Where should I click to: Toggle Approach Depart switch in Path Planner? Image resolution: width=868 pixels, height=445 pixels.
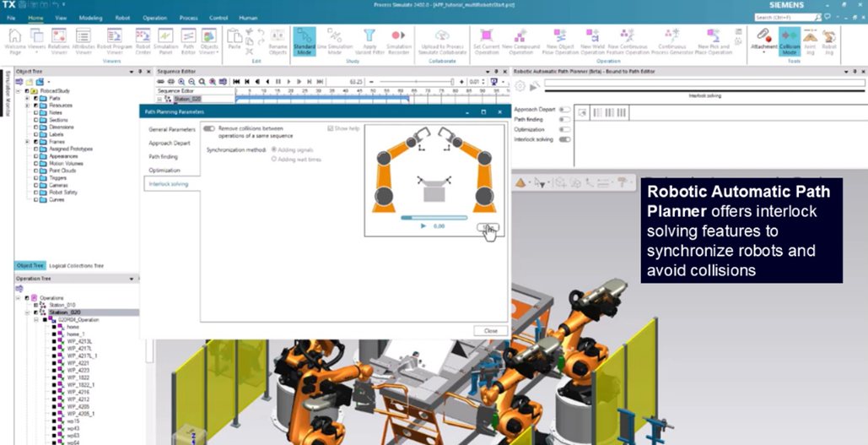coord(564,110)
